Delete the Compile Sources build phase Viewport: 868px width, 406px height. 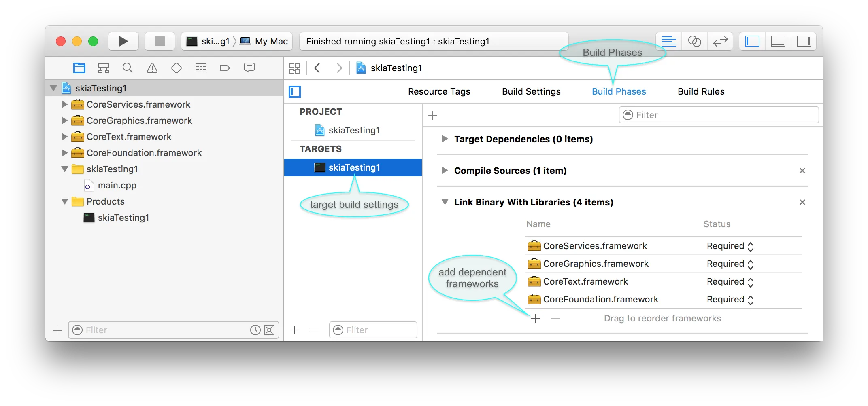point(802,171)
